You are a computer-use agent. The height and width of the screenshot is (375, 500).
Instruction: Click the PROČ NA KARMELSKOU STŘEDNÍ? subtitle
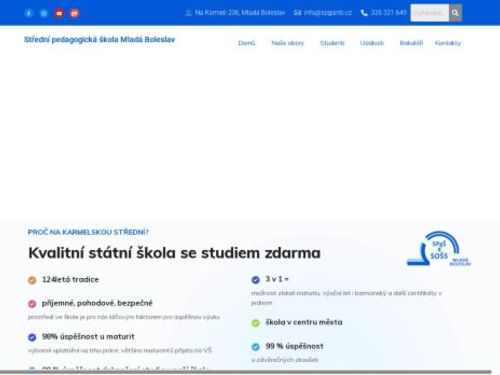coord(88,232)
